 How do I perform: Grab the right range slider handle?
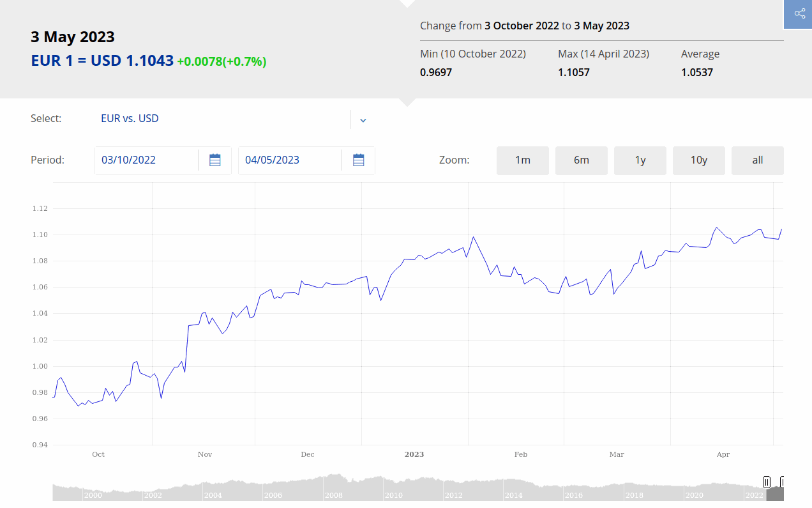pos(782,482)
